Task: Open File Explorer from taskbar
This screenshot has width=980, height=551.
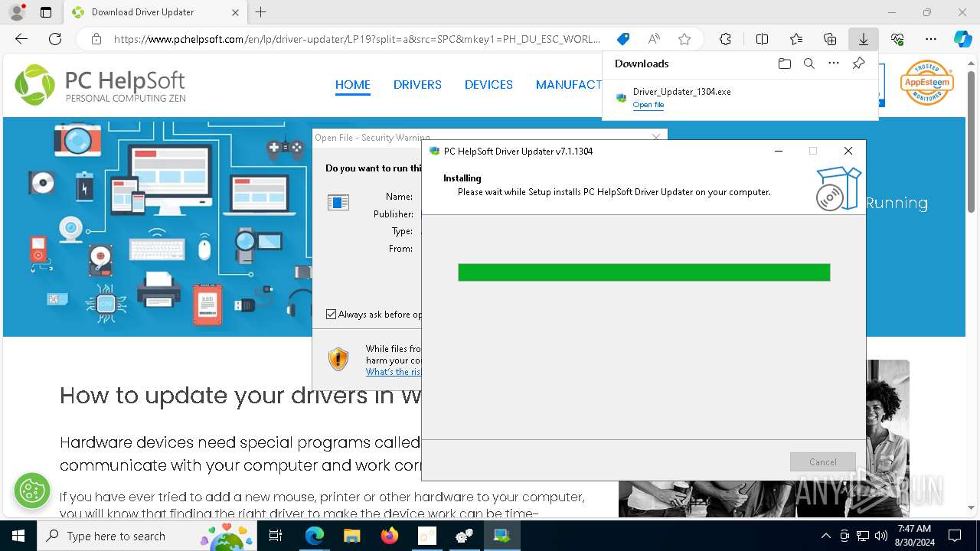Action: point(351,536)
